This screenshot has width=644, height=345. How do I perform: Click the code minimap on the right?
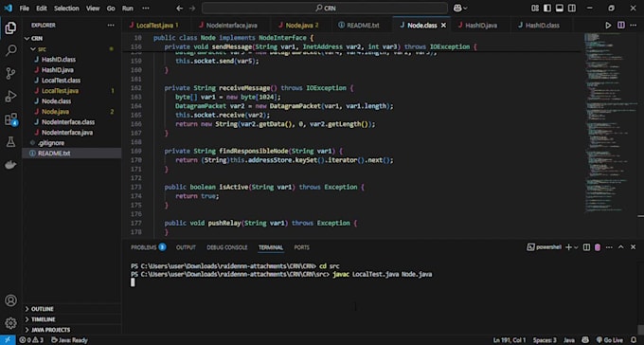click(x=611, y=123)
